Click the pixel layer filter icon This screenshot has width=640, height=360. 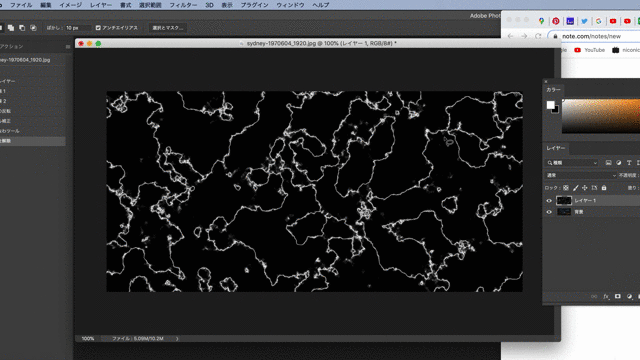tap(609, 162)
